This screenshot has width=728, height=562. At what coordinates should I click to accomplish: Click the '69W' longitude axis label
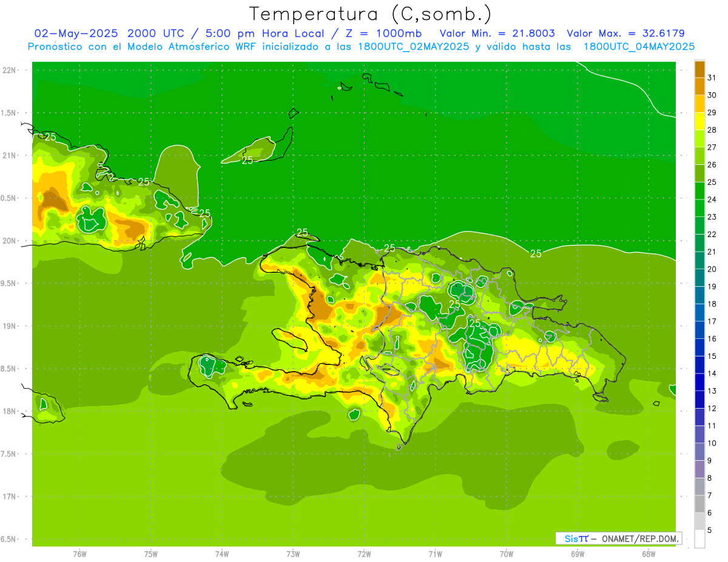tap(578, 554)
